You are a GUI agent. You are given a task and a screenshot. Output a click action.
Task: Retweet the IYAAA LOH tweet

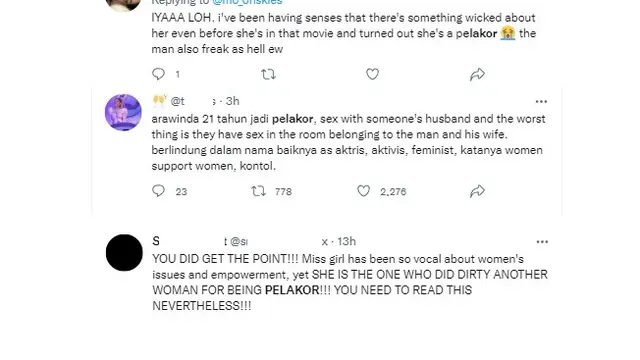[x=268, y=74]
